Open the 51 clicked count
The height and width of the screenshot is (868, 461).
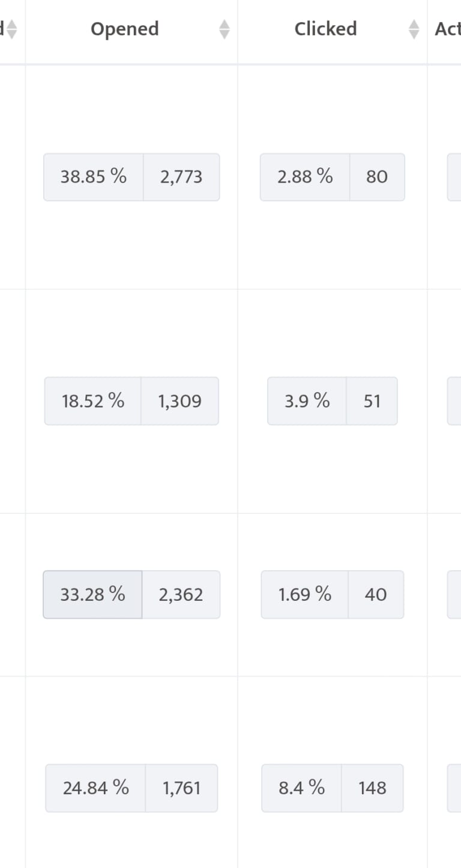372,401
